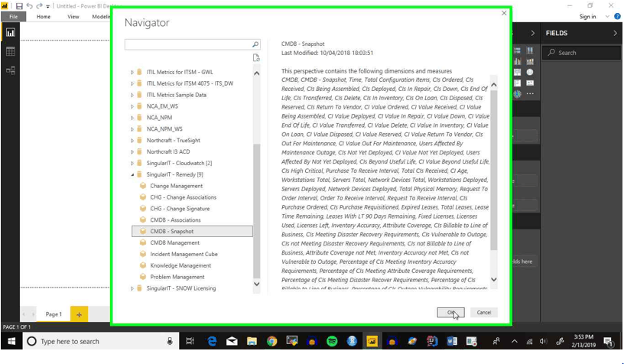
Task: Click Sign in link
Action: [587, 17]
